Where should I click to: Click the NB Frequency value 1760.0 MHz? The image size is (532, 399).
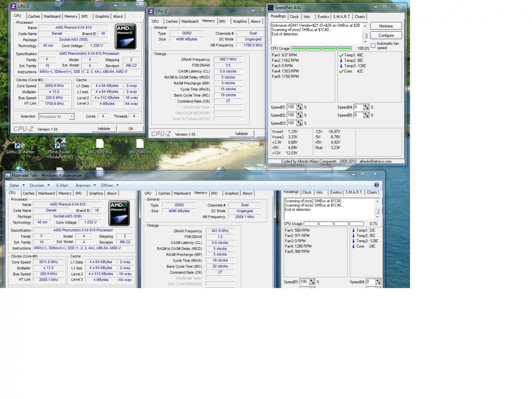[x=250, y=45]
